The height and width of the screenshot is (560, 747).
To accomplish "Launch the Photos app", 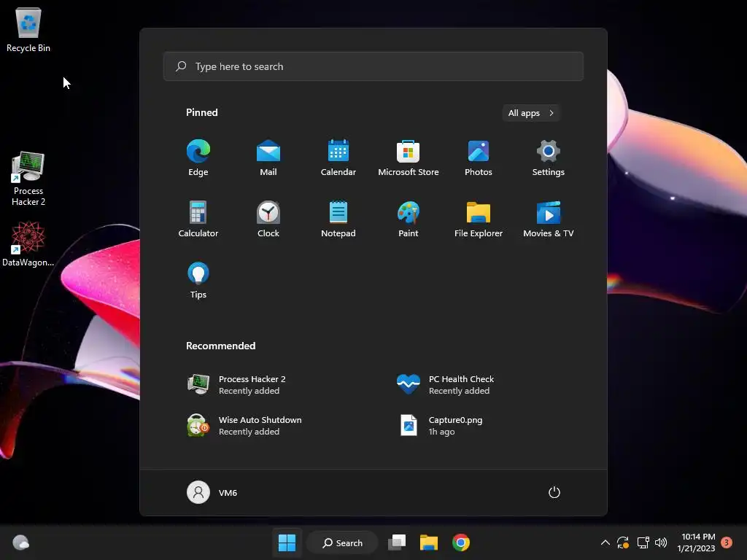I will [479, 157].
